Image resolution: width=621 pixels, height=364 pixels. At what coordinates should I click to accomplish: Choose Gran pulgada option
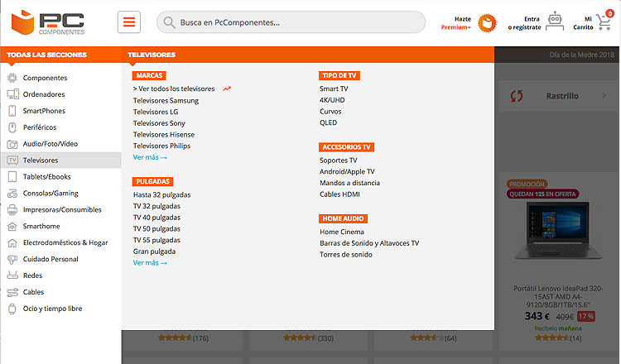(x=155, y=251)
